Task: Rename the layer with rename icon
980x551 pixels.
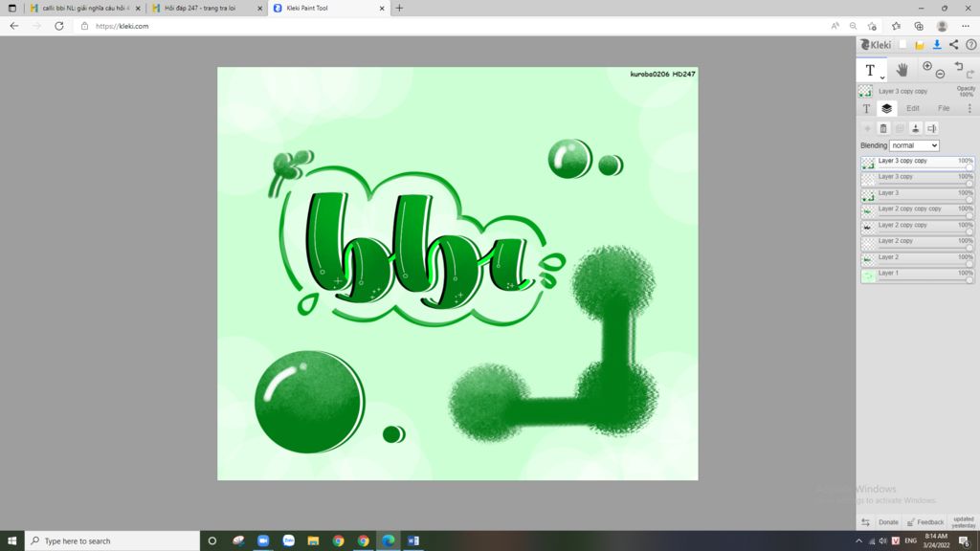Action: 932,129
